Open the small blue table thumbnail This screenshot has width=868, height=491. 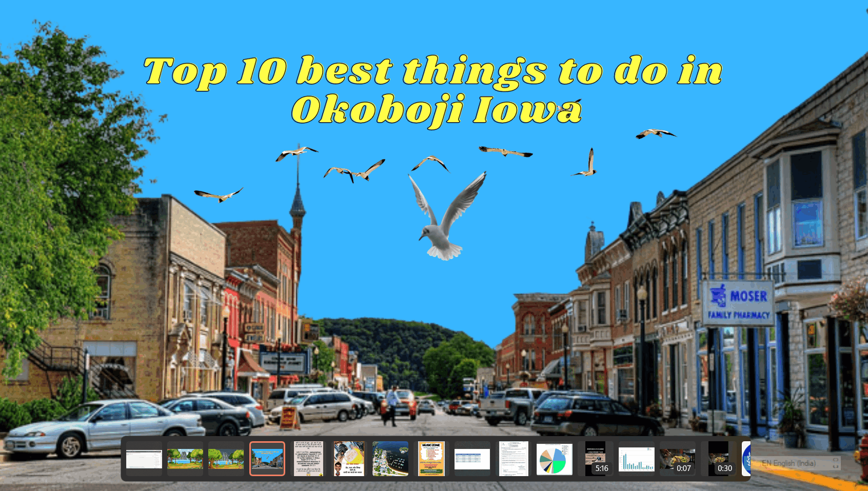(x=472, y=459)
